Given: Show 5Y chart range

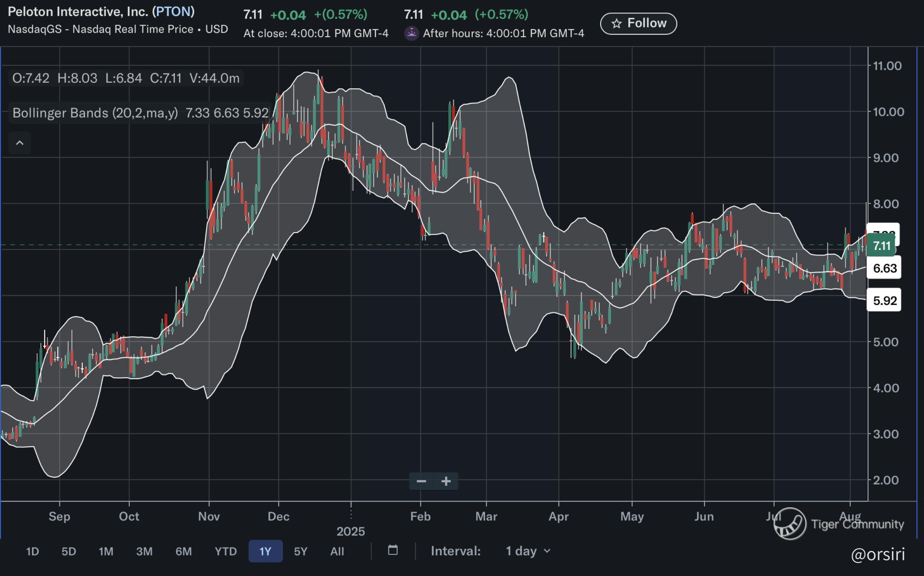Looking at the screenshot, I should pos(300,551).
